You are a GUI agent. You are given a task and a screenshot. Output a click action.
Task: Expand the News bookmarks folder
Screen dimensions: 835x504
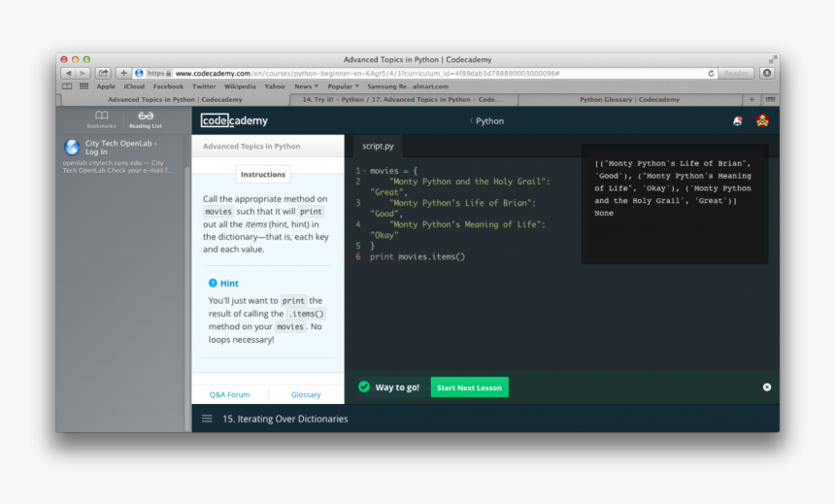tap(306, 86)
